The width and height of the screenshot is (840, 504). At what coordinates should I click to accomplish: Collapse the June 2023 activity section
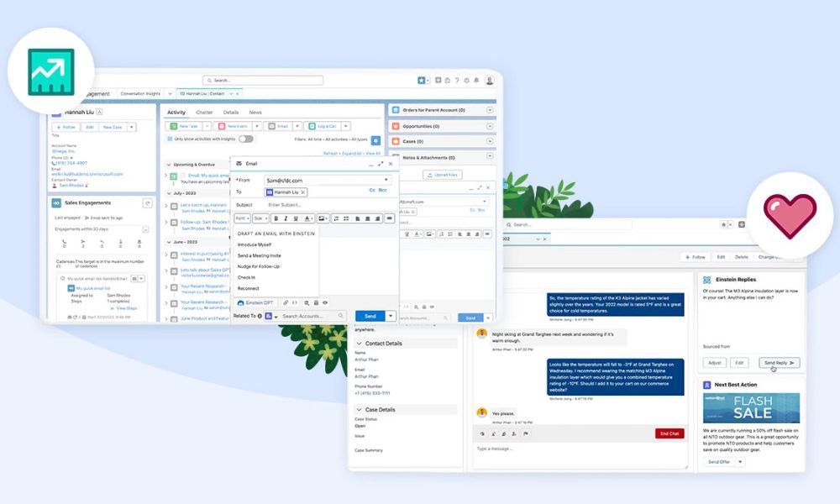click(x=169, y=242)
